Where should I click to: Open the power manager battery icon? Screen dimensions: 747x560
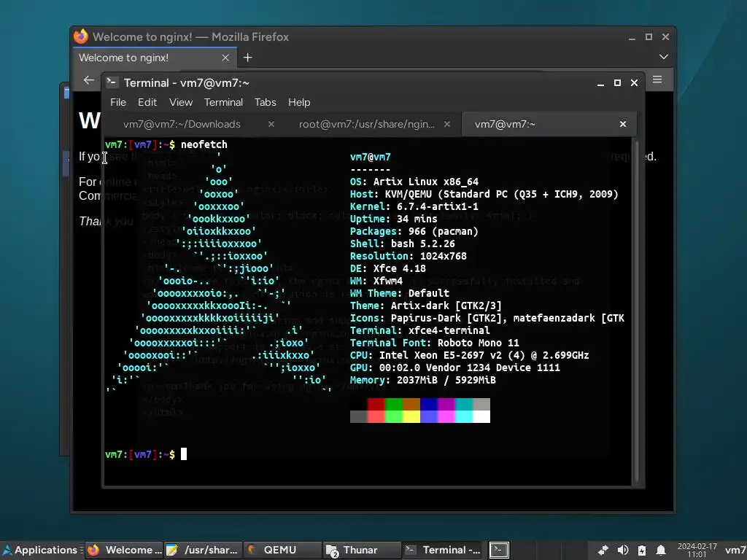point(642,550)
